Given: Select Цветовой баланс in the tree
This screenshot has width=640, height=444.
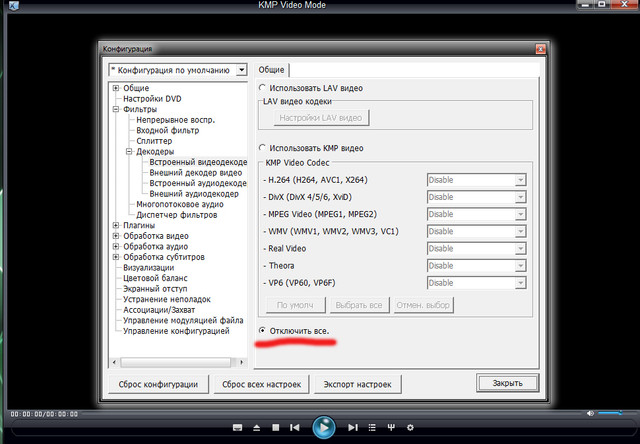Looking at the screenshot, I should 155,278.
